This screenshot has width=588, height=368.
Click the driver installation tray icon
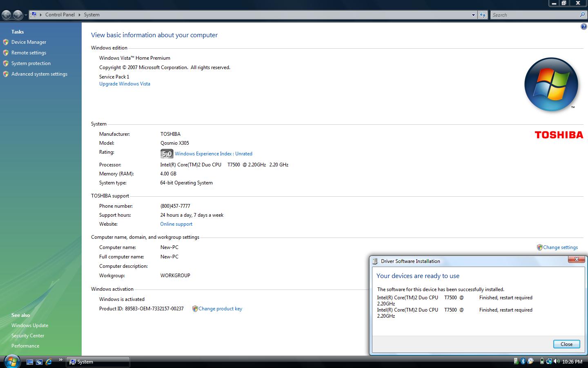coord(530,361)
